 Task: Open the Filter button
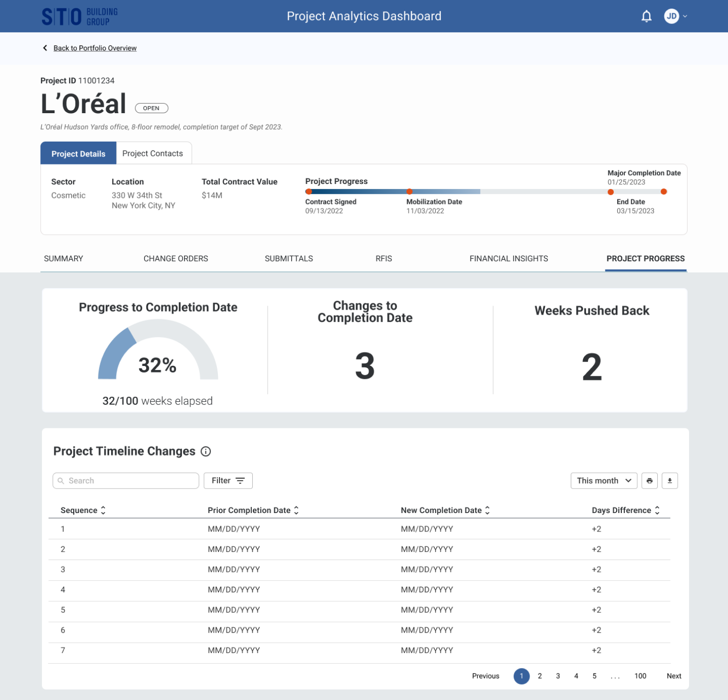[x=228, y=481]
